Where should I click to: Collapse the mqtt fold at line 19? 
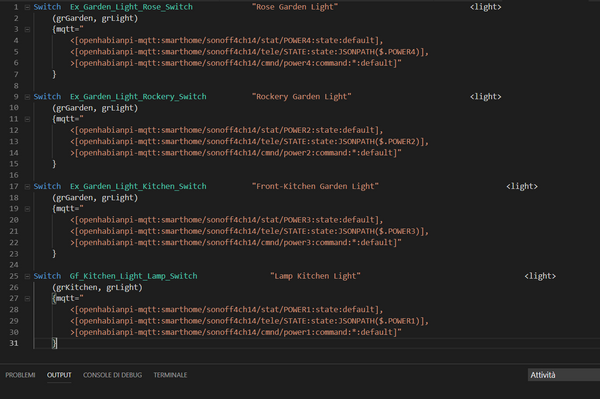27,209
